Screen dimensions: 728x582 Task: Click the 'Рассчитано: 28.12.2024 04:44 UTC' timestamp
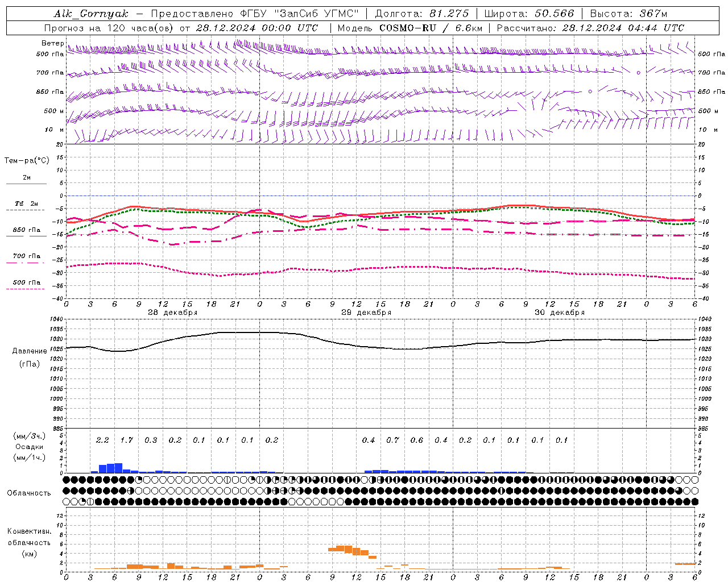pyautogui.click(x=590, y=28)
